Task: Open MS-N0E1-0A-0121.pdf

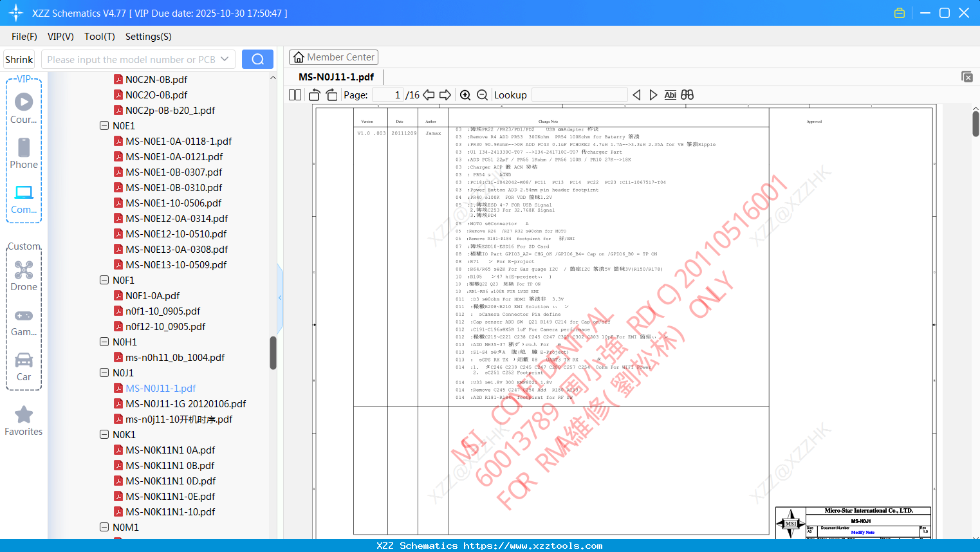Action: coord(174,157)
